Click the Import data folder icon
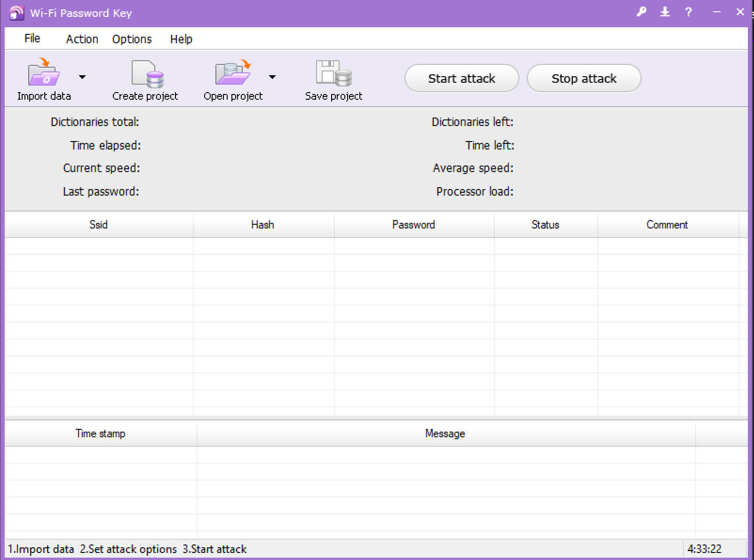 point(44,73)
